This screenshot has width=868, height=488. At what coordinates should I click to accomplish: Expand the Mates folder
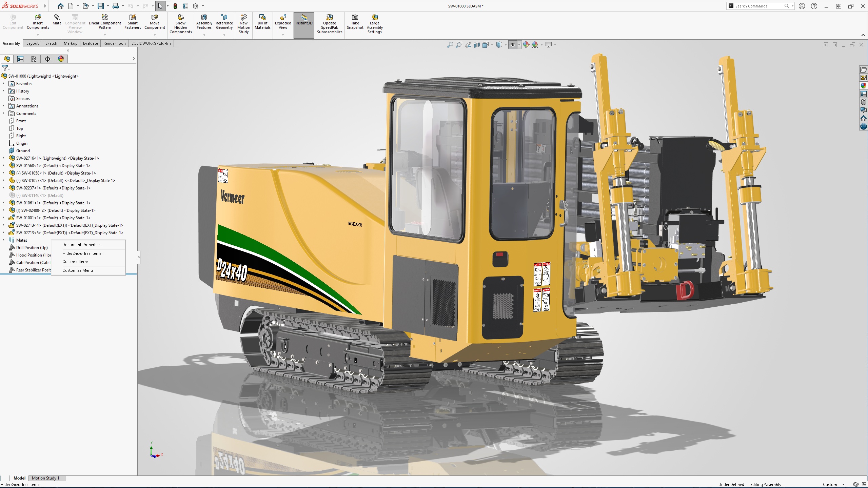point(3,240)
